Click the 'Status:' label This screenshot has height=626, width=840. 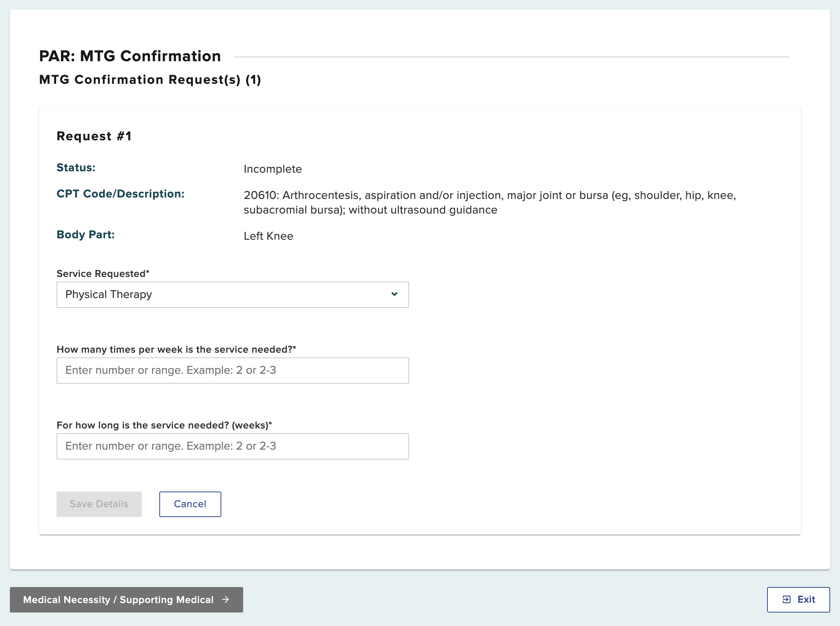pos(76,168)
